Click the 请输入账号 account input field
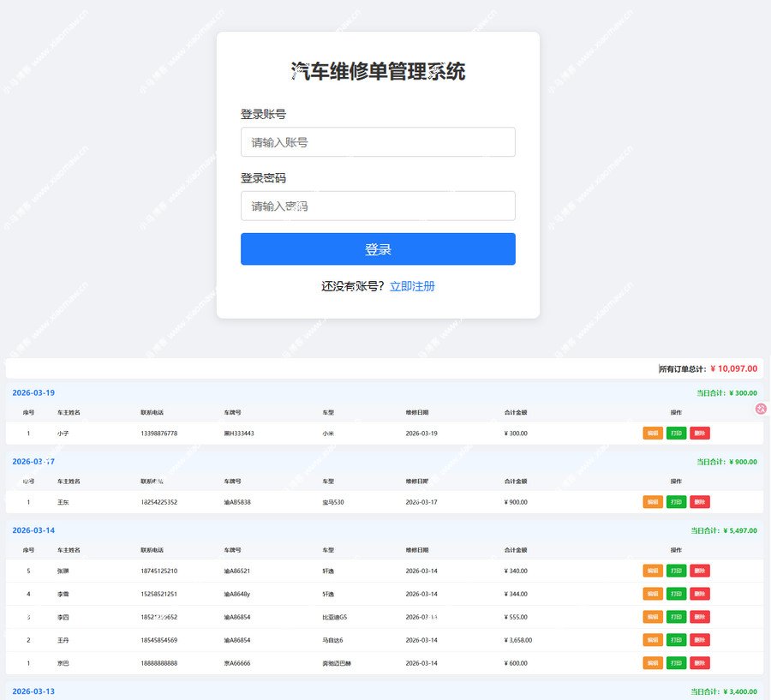This screenshot has height=700, width=771. pos(378,141)
